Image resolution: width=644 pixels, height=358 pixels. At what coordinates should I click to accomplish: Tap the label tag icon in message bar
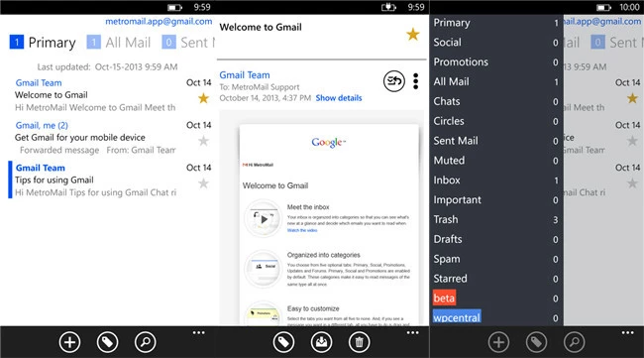283,342
